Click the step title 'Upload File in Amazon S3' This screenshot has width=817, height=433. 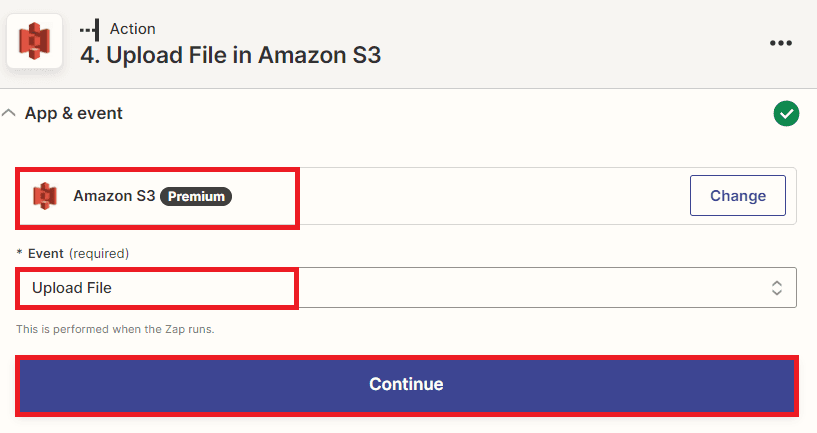230,55
